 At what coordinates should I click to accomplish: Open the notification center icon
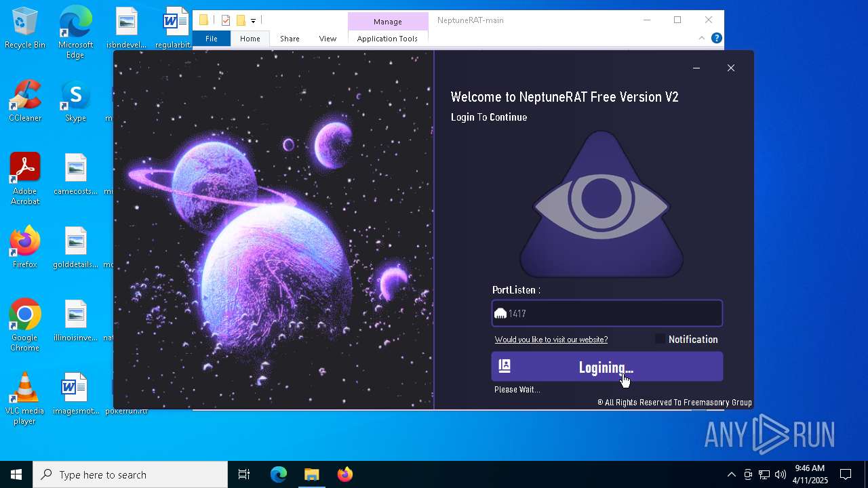pos(846,474)
